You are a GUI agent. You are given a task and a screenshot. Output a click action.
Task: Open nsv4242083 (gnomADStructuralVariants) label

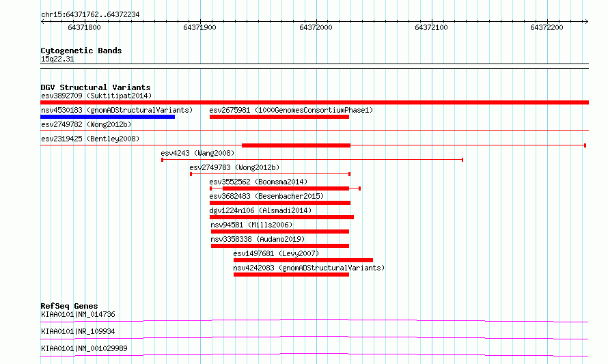(309, 268)
